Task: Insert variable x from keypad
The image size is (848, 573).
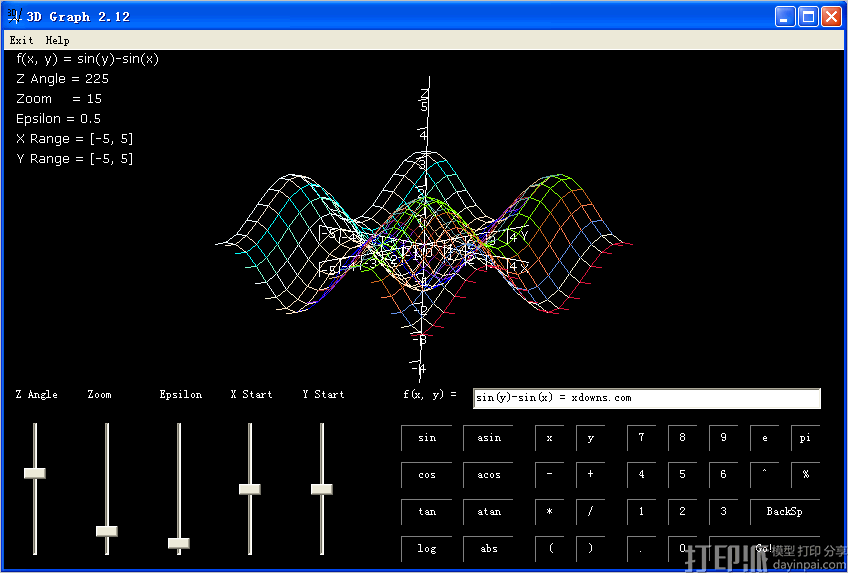Action: 549,438
